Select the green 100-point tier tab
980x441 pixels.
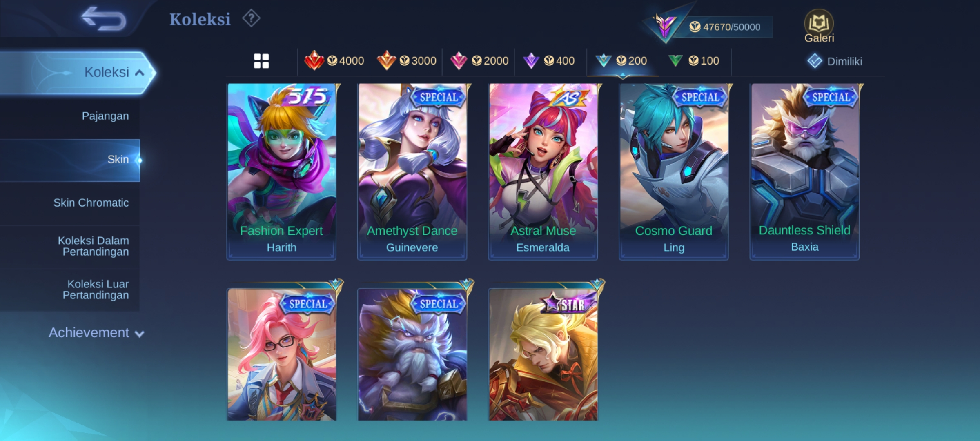694,61
